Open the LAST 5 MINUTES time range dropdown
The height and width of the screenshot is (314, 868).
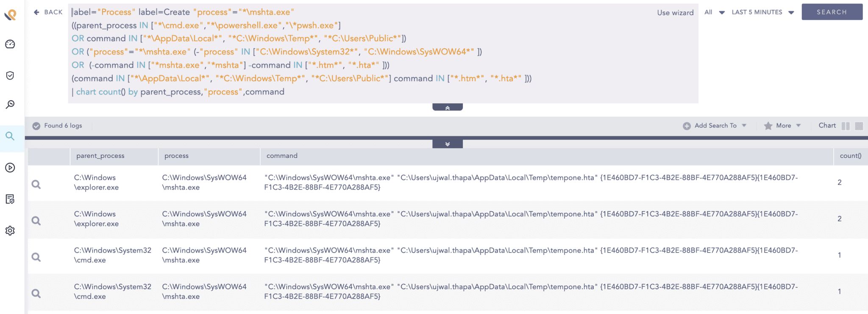pos(762,12)
